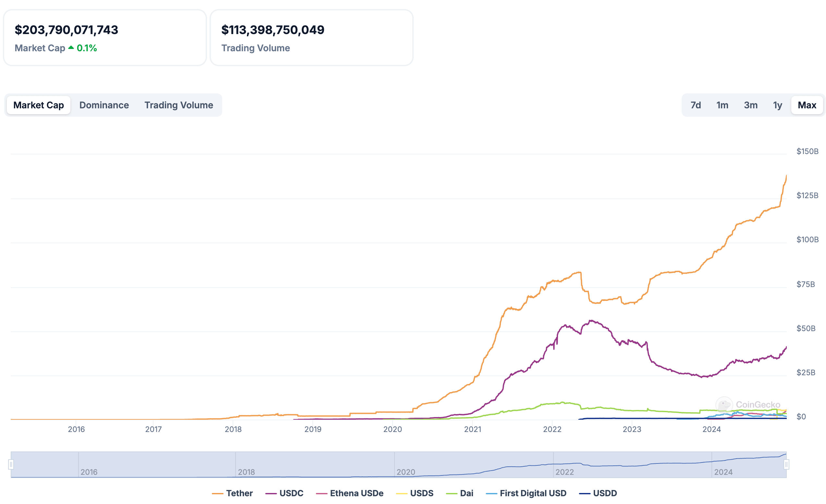The height and width of the screenshot is (504, 826).
Task: Click the Trading Volume card label
Action: click(x=255, y=48)
